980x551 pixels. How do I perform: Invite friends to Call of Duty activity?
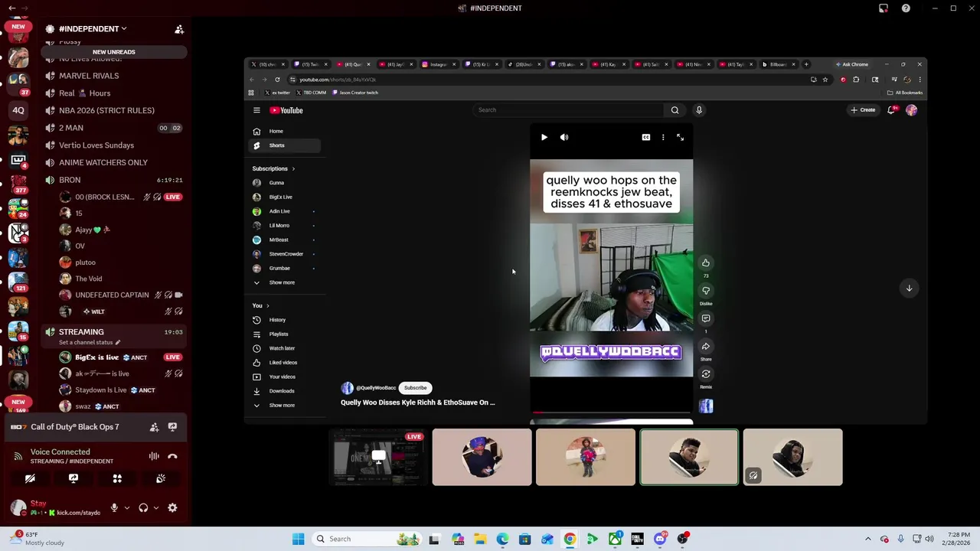154,427
